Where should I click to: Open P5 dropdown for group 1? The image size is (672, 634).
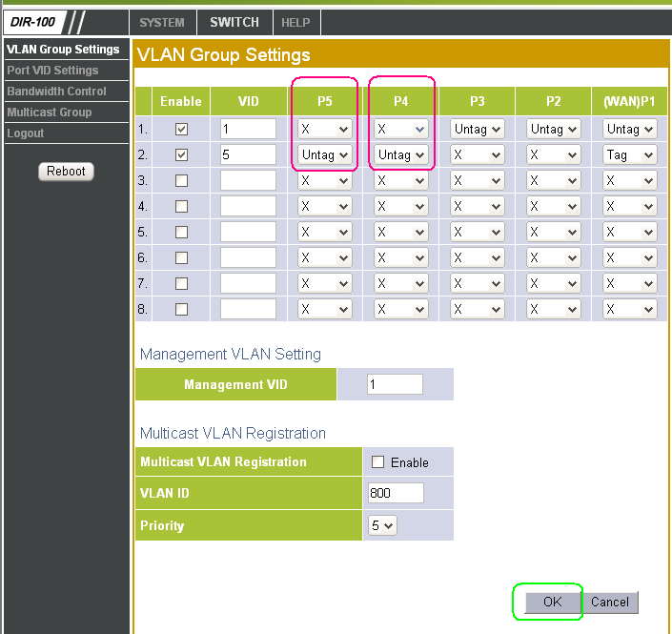tap(324, 129)
